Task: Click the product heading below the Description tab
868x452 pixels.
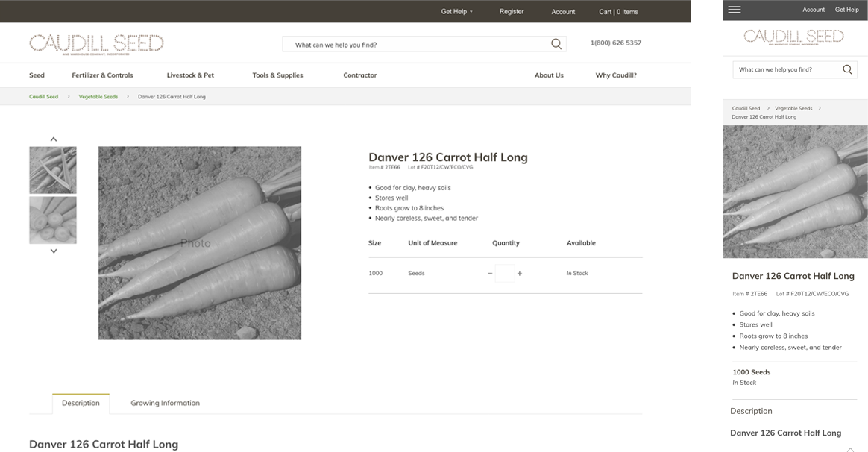Action: tap(104, 445)
